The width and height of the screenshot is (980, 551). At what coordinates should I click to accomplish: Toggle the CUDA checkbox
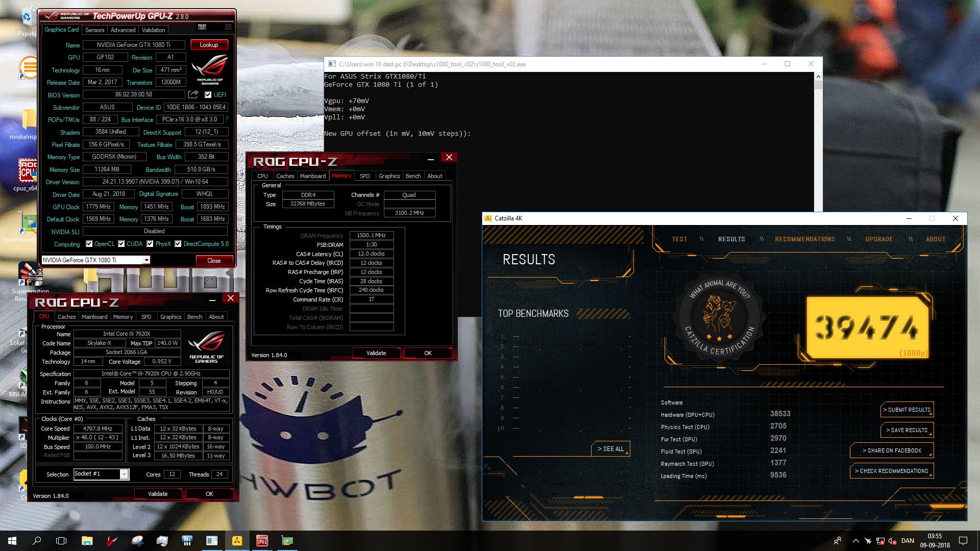point(121,244)
